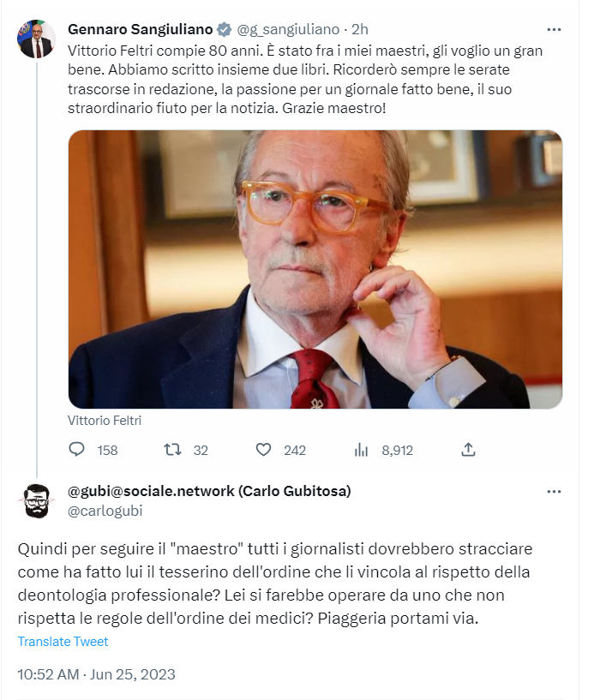Screen dimensions: 594x700
Task: Click the share upload icon
Action: click(468, 450)
